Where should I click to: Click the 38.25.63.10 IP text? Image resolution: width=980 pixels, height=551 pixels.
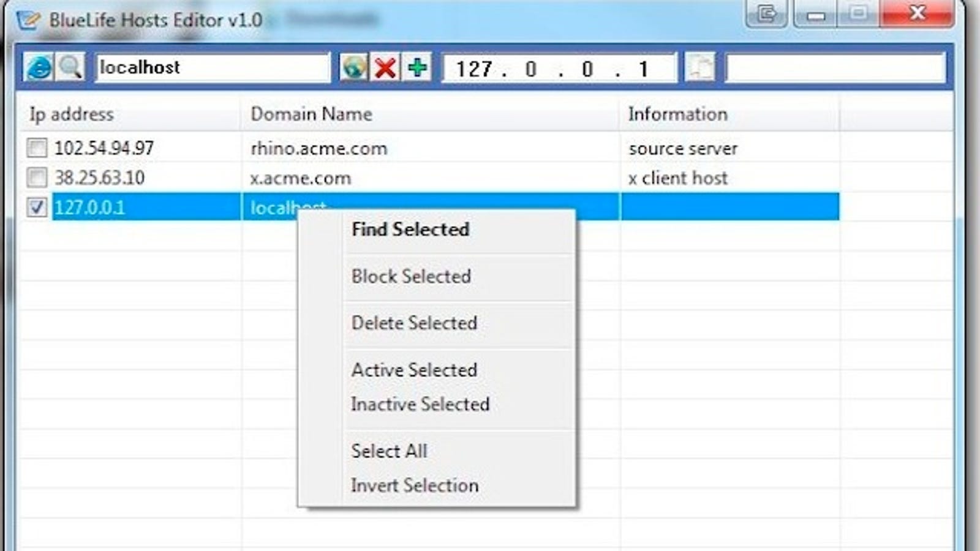coord(100,178)
